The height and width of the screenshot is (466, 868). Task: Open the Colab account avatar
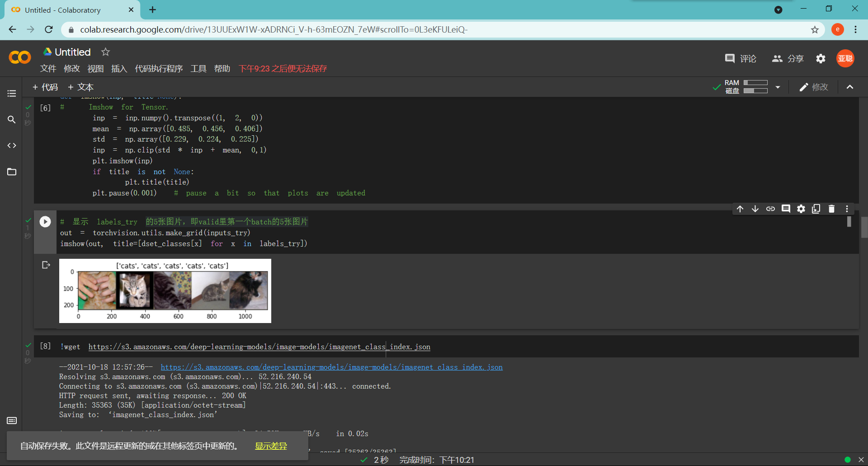tap(845, 58)
